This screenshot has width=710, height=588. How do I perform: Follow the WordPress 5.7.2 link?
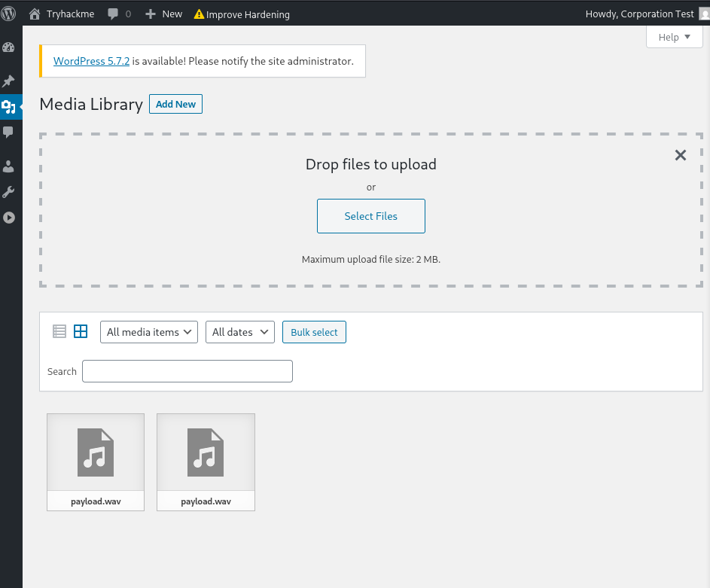[91, 61]
